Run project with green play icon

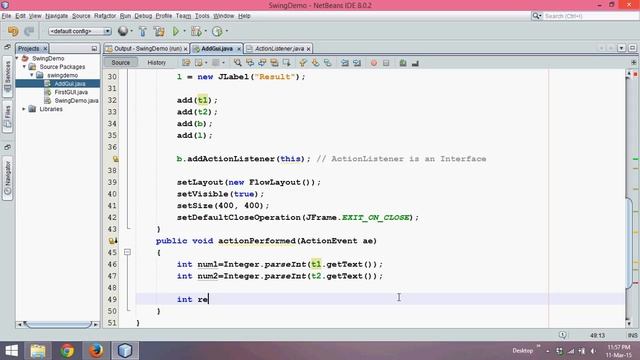[x=176, y=31]
